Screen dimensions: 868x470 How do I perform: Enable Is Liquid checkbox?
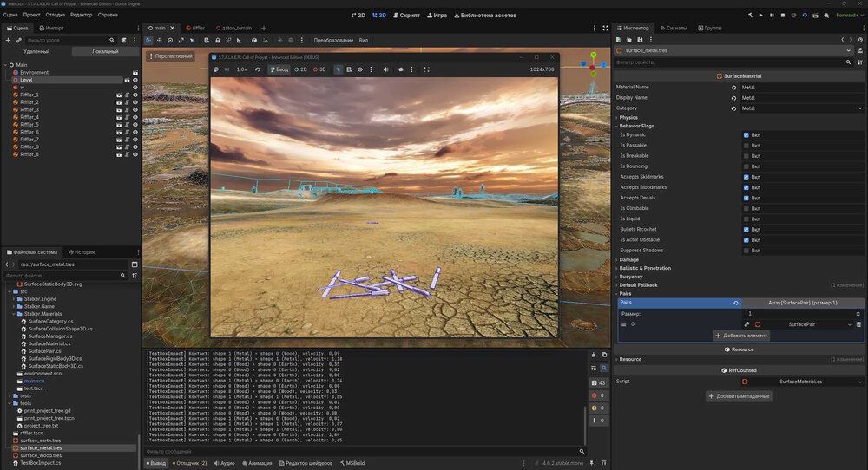coord(746,219)
